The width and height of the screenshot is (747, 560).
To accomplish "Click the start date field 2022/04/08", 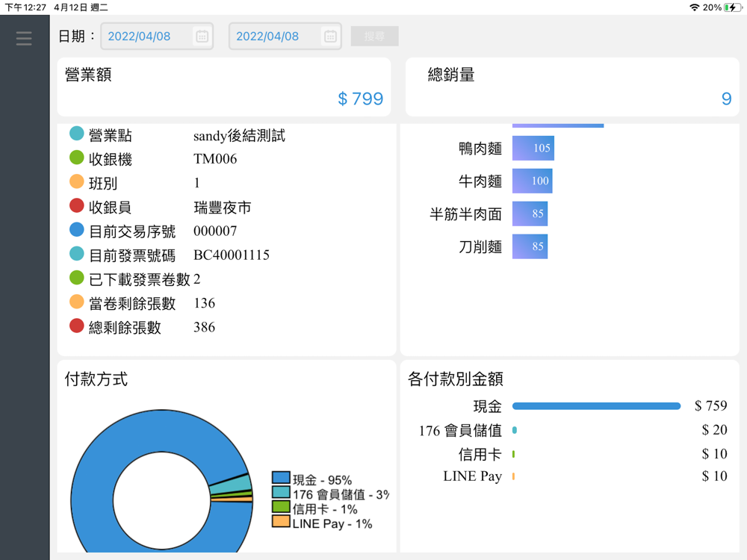I will tap(157, 36).
